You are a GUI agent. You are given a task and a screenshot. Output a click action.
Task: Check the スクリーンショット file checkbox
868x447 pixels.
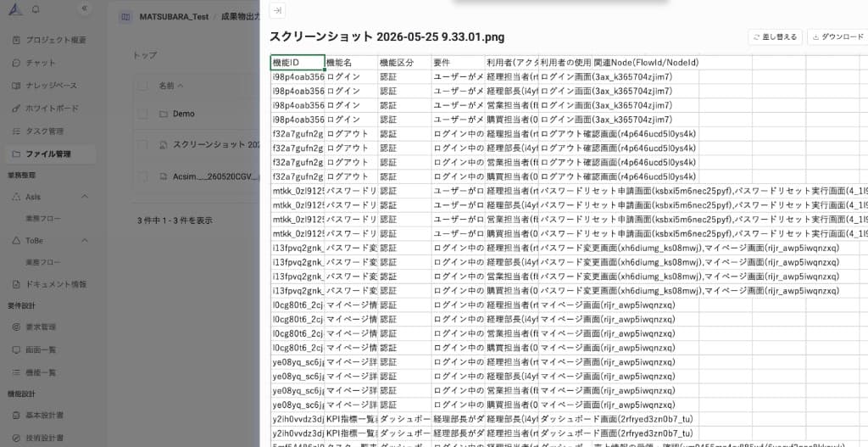pos(142,144)
